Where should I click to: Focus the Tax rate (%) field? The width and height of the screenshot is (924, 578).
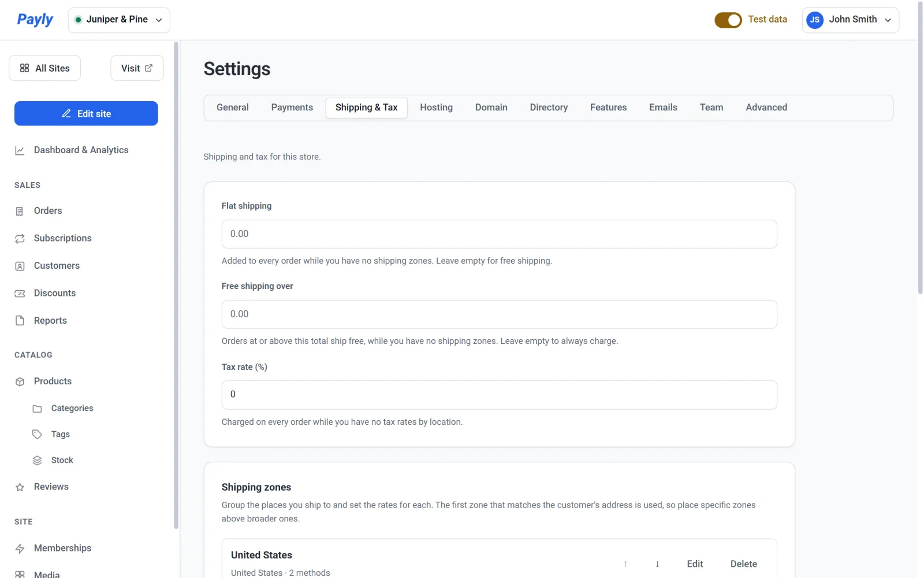[499, 395]
